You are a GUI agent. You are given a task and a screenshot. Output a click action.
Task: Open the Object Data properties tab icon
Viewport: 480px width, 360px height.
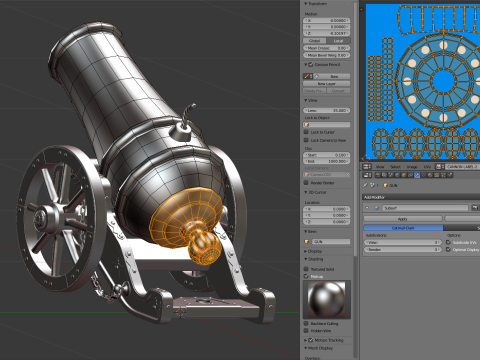click(423, 175)
